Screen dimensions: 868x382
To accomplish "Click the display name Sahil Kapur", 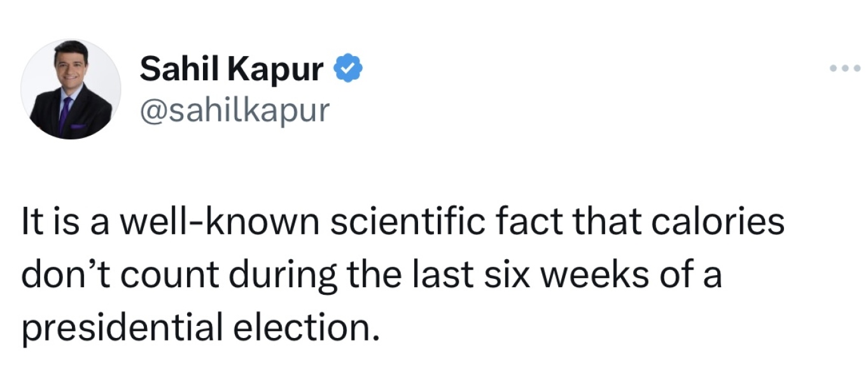I will (x=232, y=69).
